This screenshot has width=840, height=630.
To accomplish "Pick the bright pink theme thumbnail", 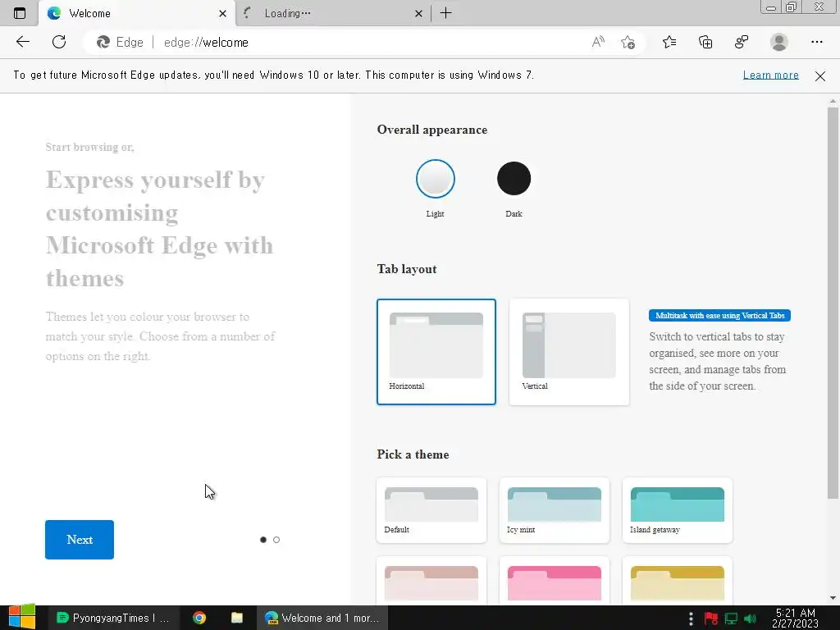I will pos(554,582).
